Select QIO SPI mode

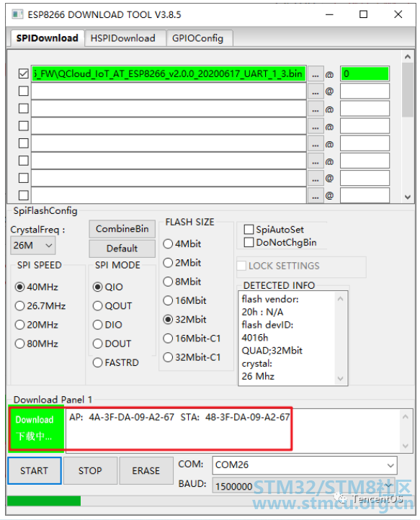coord(108,287)
